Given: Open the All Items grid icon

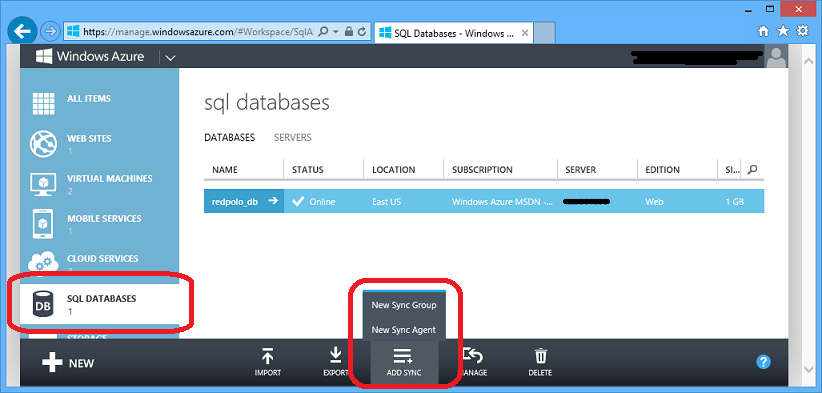Looking at the screenshot, I should tap(43, 103).
